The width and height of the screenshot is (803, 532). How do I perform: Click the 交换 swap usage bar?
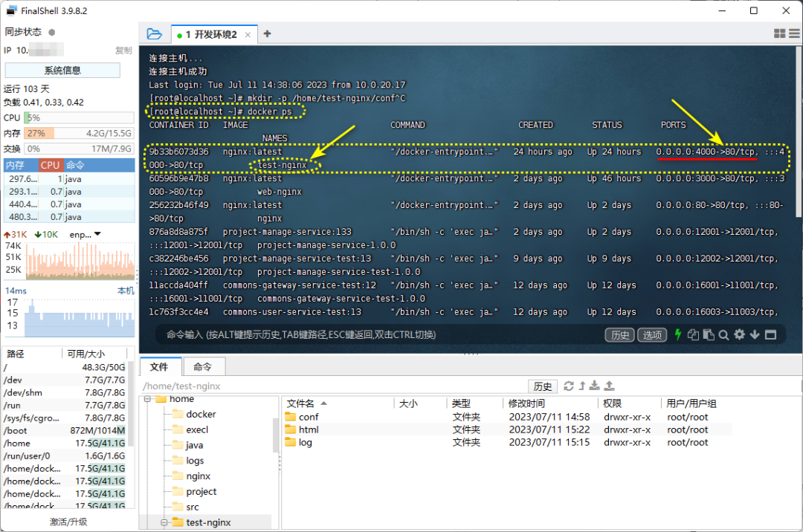(x=79, y=149)
